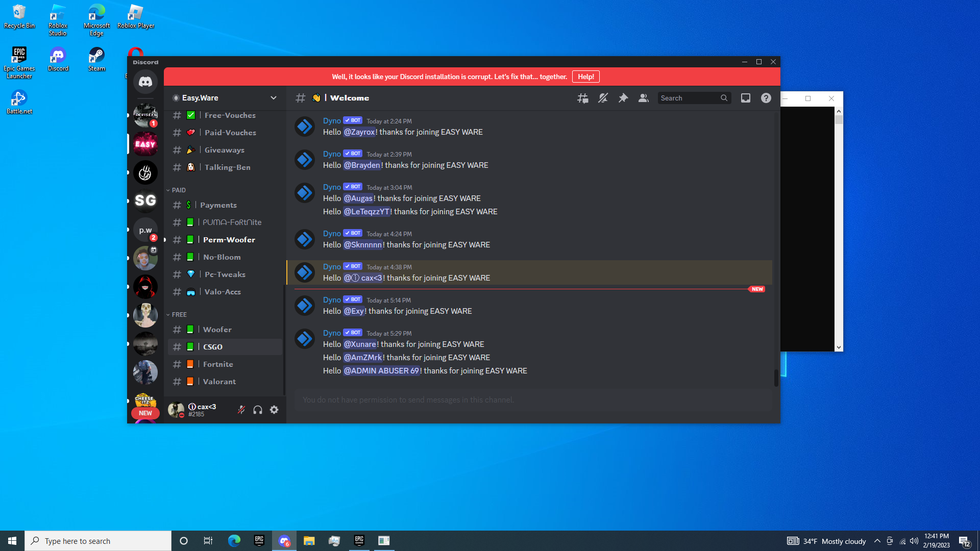The width and height of the screenshot is (980, 551).
Task: Toggle deafen headphones in user panel
Action: (258, 410)
